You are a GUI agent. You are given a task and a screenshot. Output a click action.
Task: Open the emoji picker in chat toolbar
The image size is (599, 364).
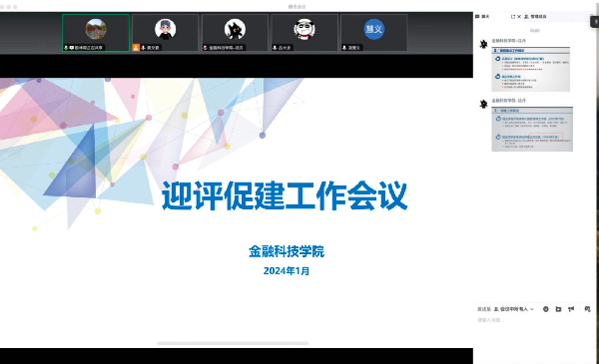tap(546, 309)
